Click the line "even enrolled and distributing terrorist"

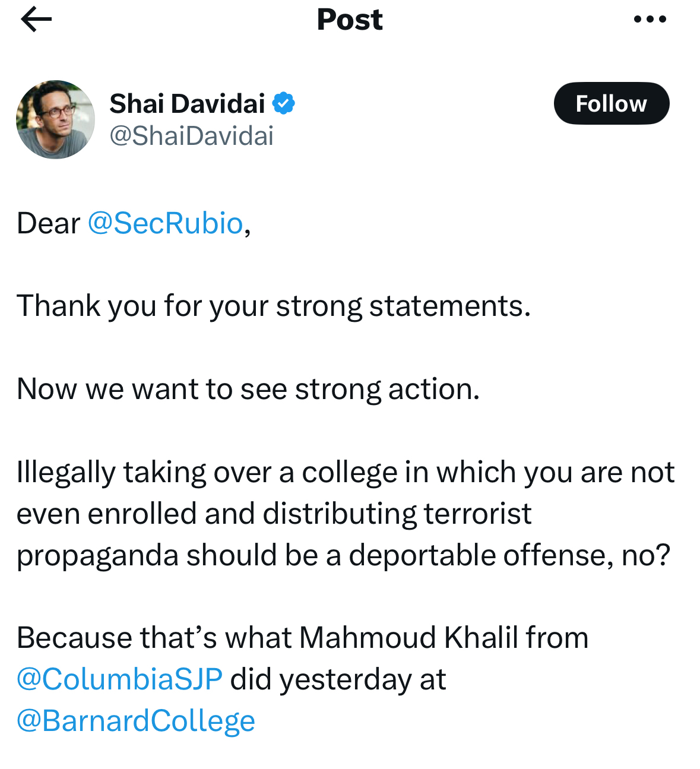click(x=274, y=514)
